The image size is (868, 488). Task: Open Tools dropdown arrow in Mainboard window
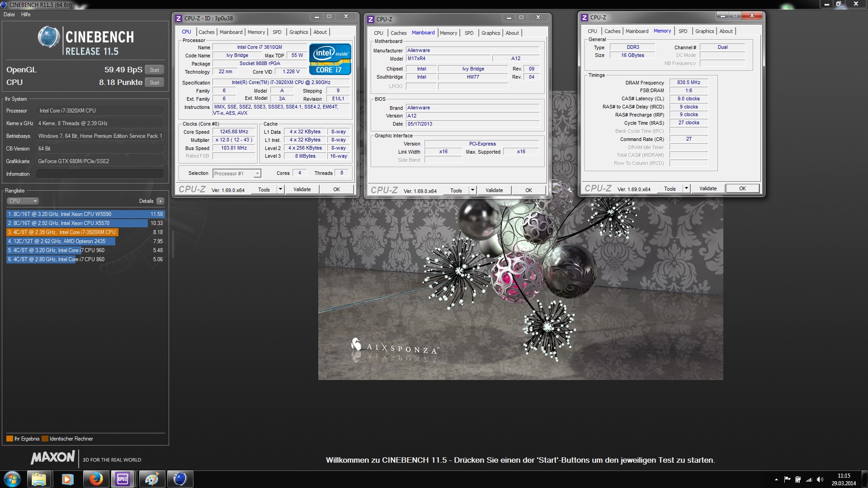(x=472, y=190)
